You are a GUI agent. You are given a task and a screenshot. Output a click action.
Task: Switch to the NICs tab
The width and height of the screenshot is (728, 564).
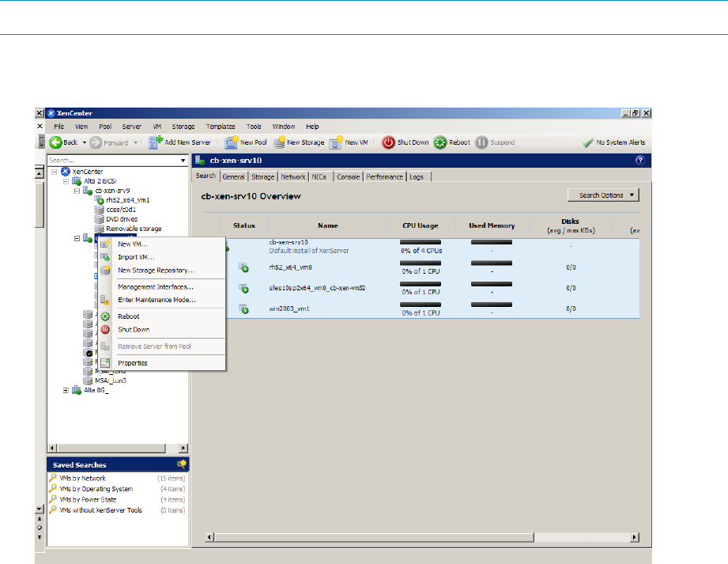pyautogui.click(x=319, y=176)
